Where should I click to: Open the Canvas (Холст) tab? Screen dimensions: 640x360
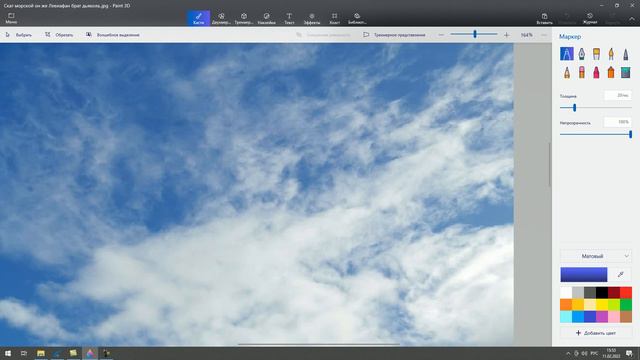(334, 18)
